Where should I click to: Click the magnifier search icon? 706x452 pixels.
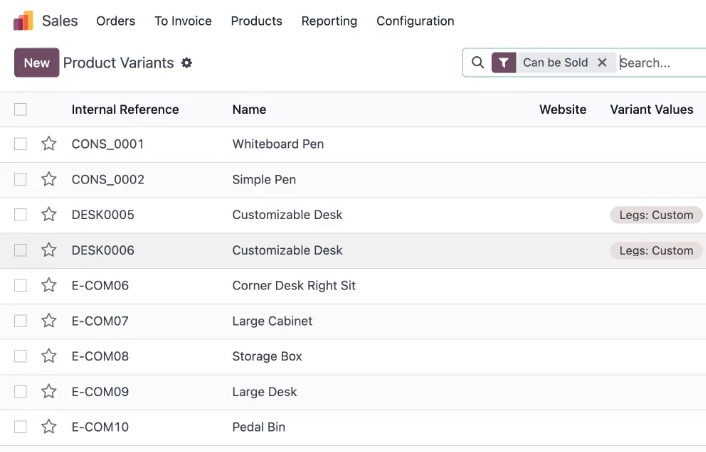tap(478, 63)
